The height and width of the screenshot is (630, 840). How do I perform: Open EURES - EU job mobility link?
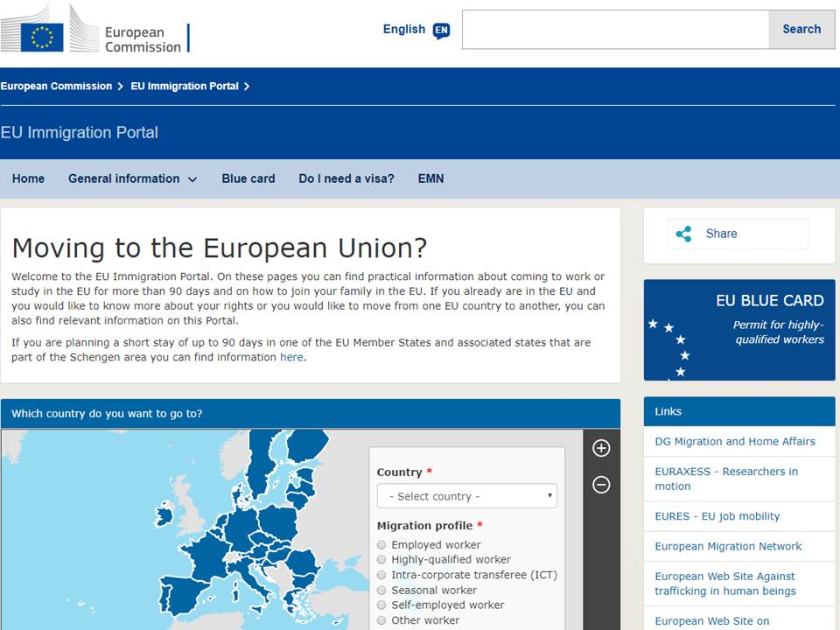tap(717, 516)
